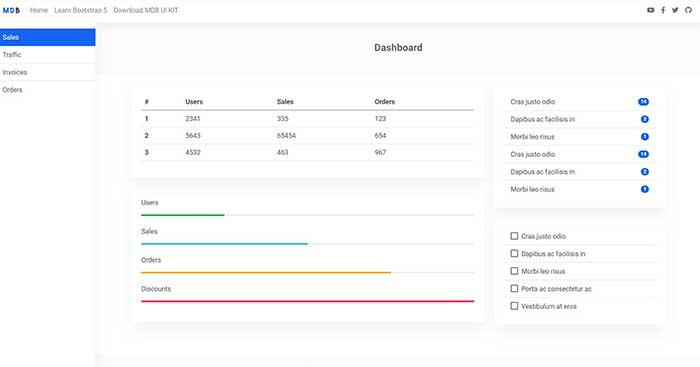The height and width of the screenshot is (367, 700).
Task: Select Sales in the sidebar
Action: tap(48, 37)
